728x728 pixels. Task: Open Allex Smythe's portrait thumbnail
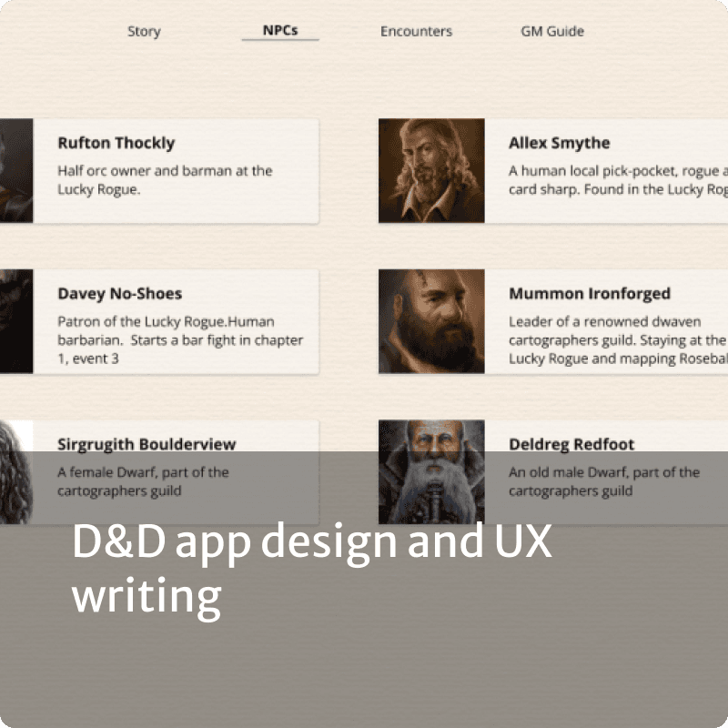pyautogui.click(x=431, y=171)
